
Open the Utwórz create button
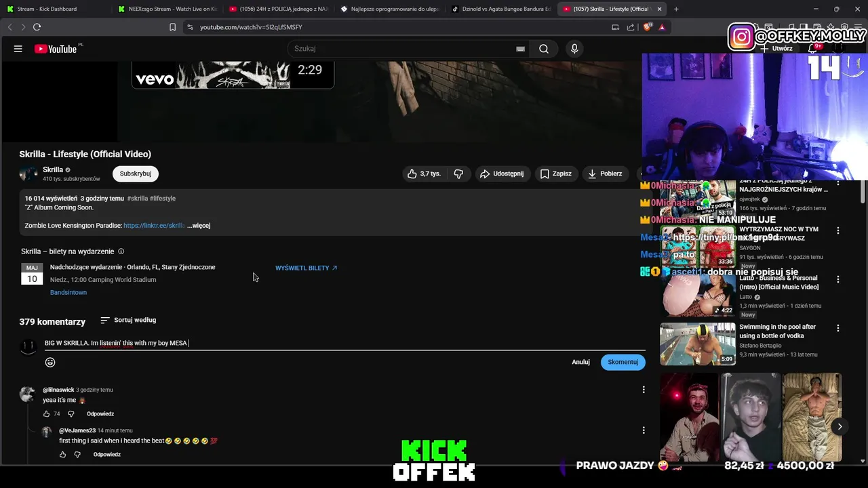[776, 49]
